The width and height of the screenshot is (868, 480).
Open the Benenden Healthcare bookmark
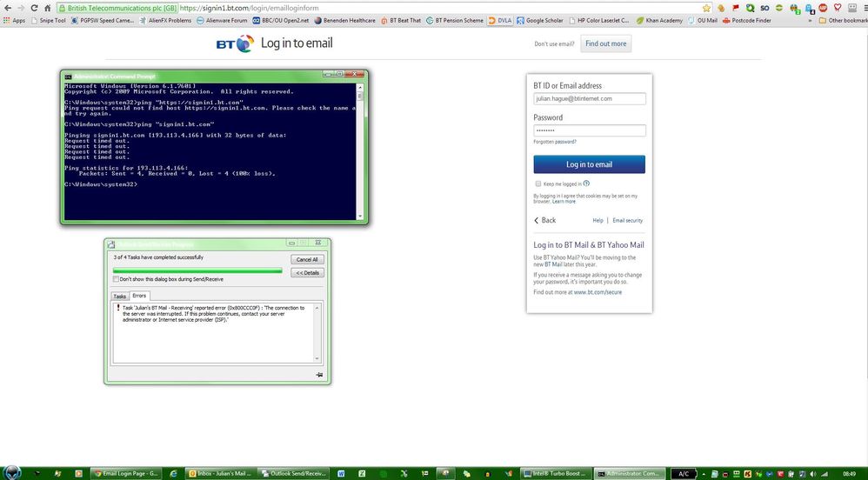(345, 21)
